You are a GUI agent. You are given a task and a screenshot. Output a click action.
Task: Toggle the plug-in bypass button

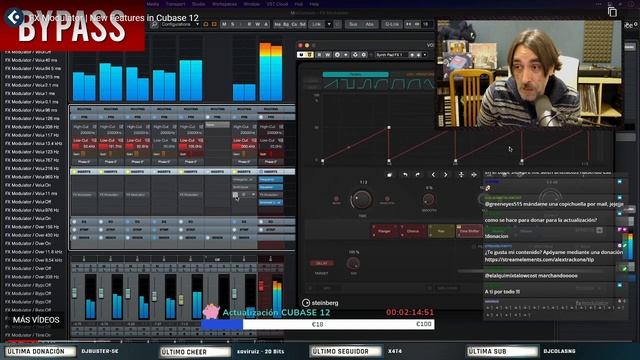301,55
